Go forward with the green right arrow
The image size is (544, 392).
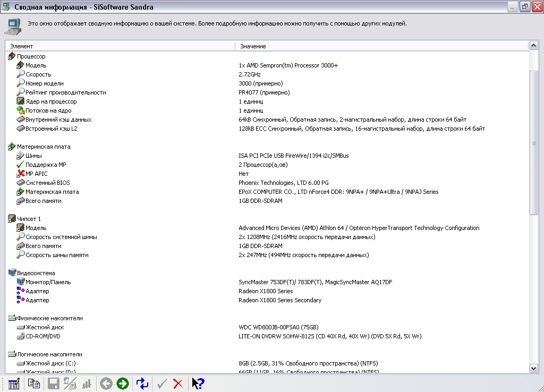123,384
